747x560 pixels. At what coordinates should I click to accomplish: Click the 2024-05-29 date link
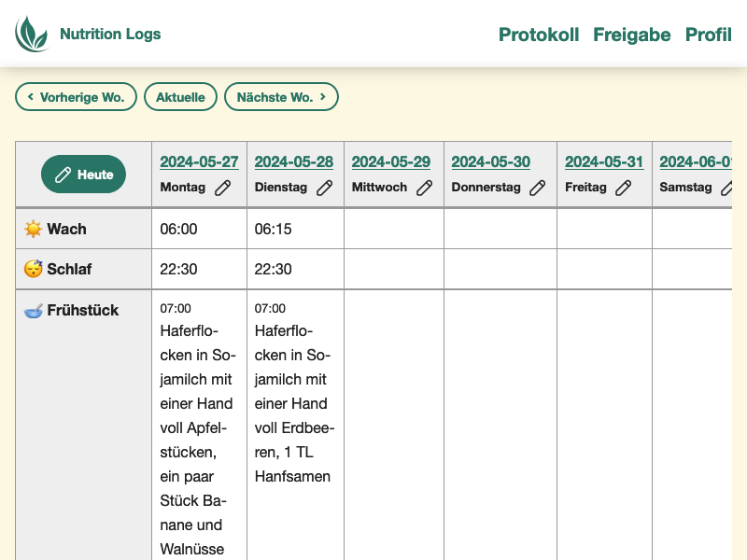click(390, 162)
